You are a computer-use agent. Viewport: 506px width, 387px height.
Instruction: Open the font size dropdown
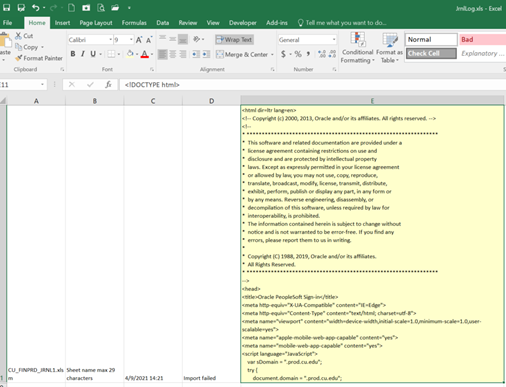coord(131,40)
